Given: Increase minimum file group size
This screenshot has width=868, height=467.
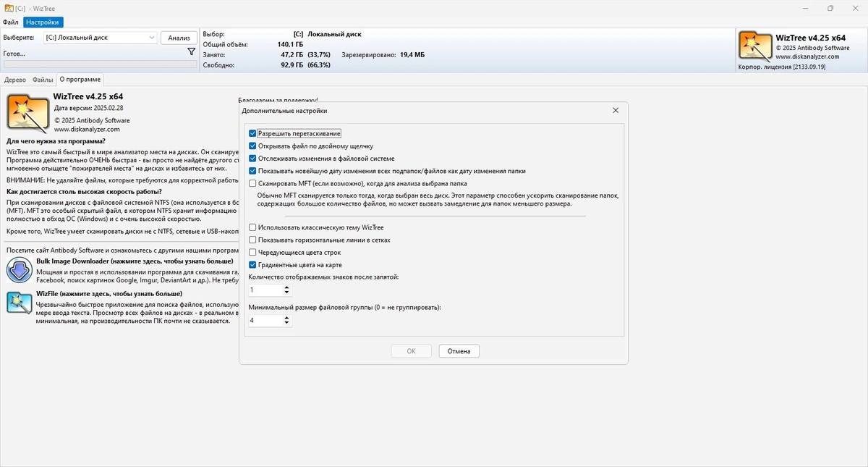Looking at the screenshot, I should click(287, 318).
